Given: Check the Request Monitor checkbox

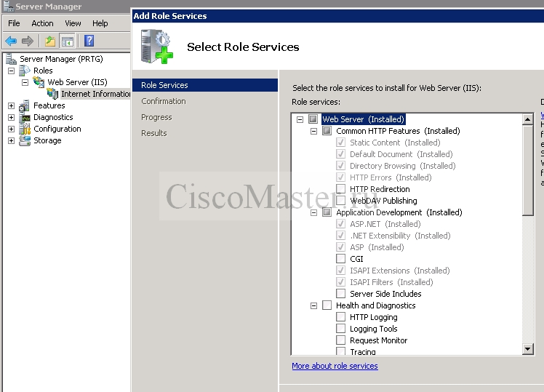Looking at the screenshot, I should point(340,340).
